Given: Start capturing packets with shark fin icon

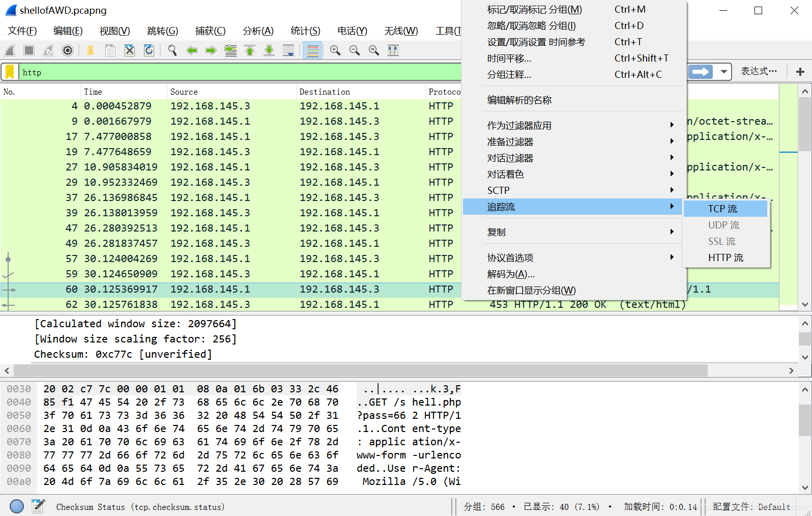Looking at the screenshot, I should point(10,50).
